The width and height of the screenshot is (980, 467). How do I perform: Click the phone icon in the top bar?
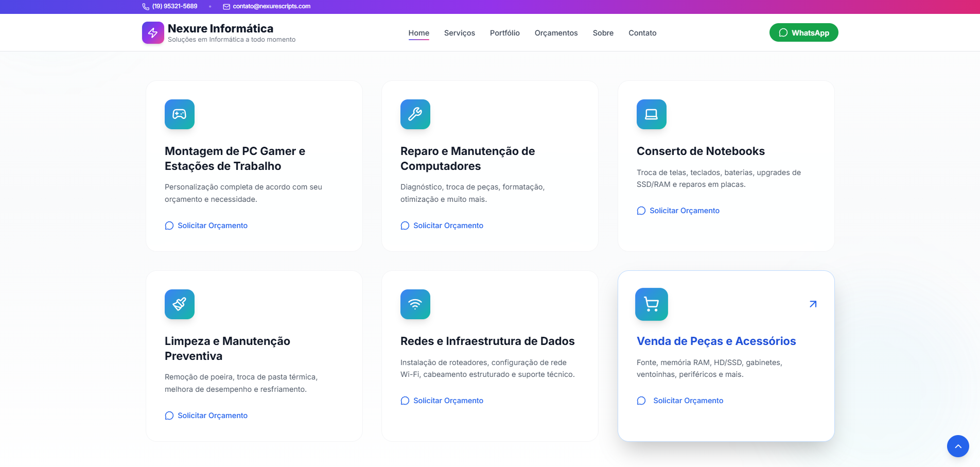[x=146, y=7]
